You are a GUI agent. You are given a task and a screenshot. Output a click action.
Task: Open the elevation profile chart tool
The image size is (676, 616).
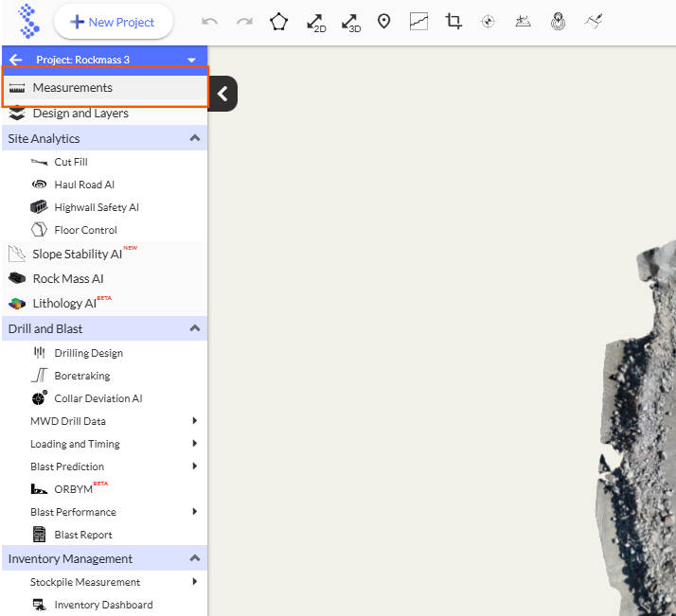tap(418, 22)
